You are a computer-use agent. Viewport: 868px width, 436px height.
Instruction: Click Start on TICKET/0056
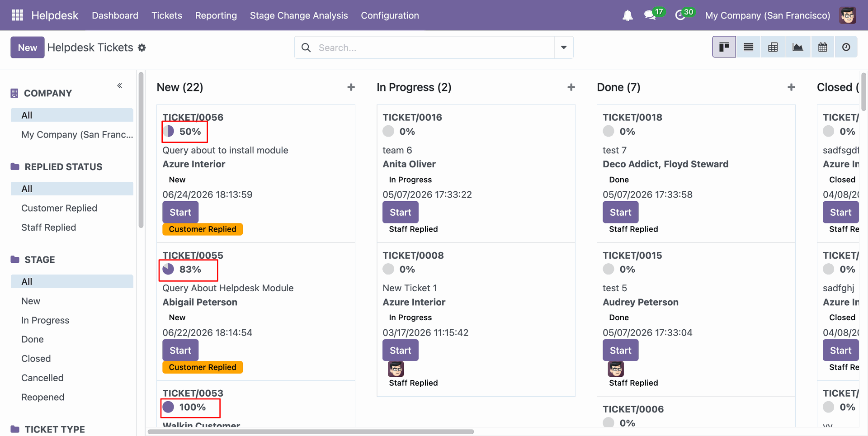pyautogui.click(x=180, y=212)
